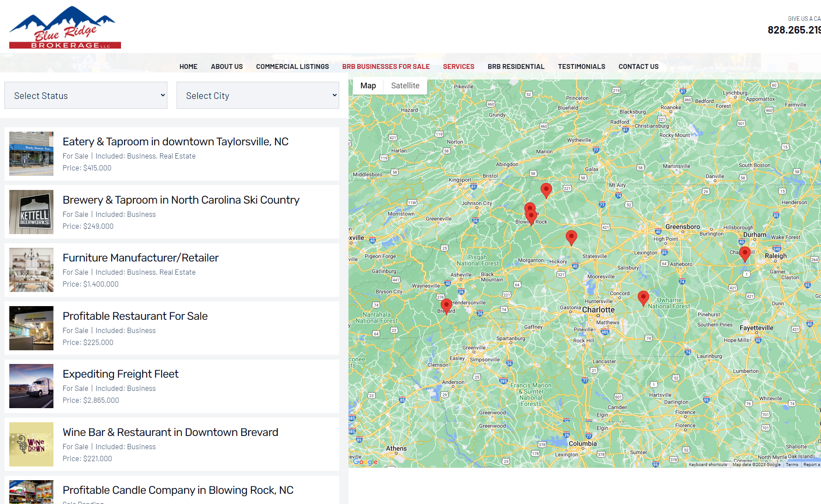Viewport: 821px width, 504px height.
Task: Click the Asheville label on the map
Action: [x=461, y=275]
